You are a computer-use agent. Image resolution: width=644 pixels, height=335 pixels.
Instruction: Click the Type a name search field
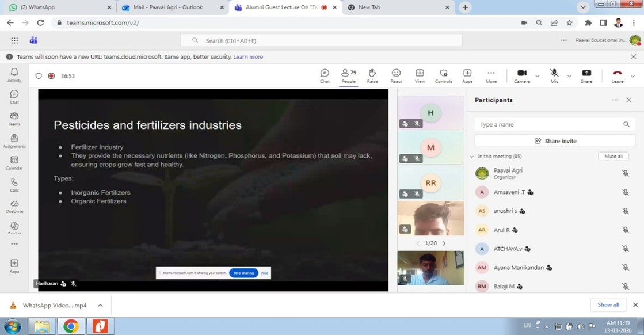tap(548, 124)
